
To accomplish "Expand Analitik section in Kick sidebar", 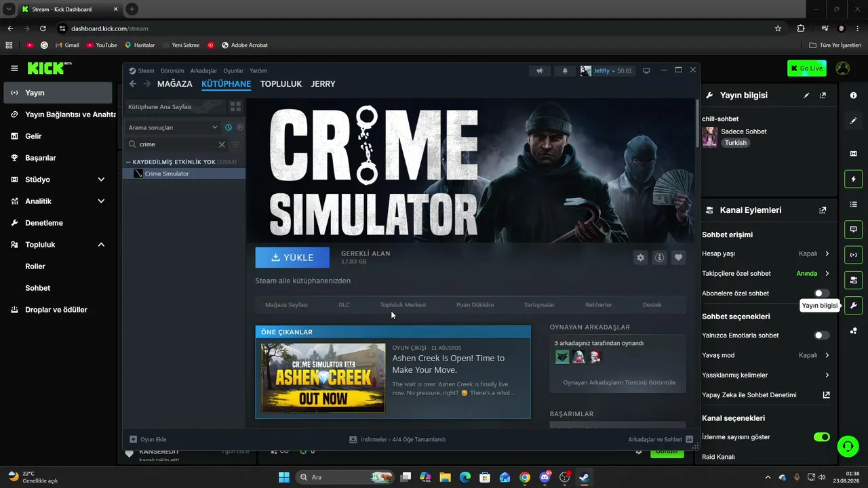I will [101, 201].
